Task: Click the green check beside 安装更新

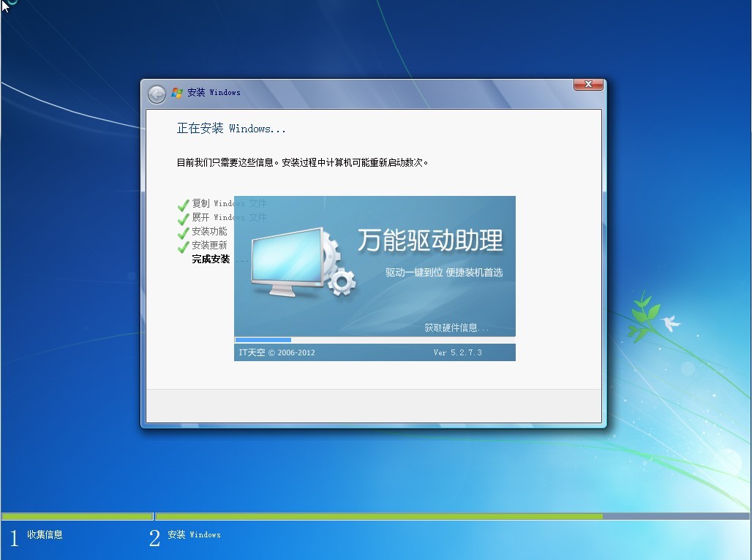Action: 183,247
